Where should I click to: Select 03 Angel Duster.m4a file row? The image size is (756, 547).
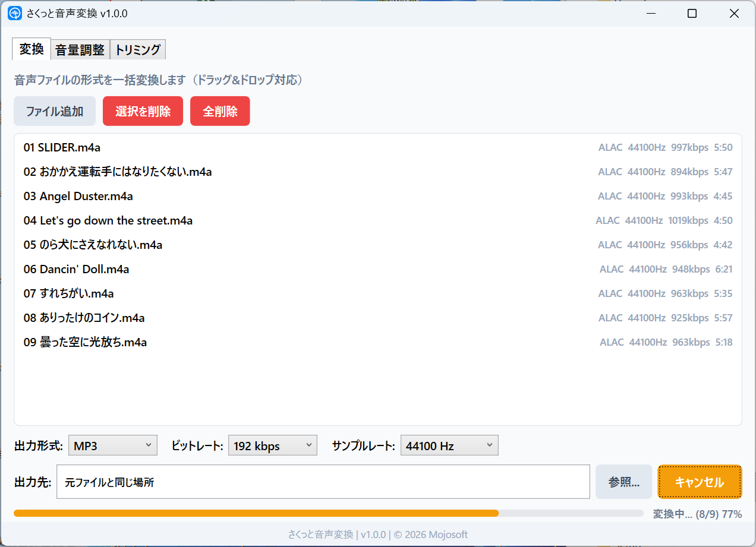78,196
